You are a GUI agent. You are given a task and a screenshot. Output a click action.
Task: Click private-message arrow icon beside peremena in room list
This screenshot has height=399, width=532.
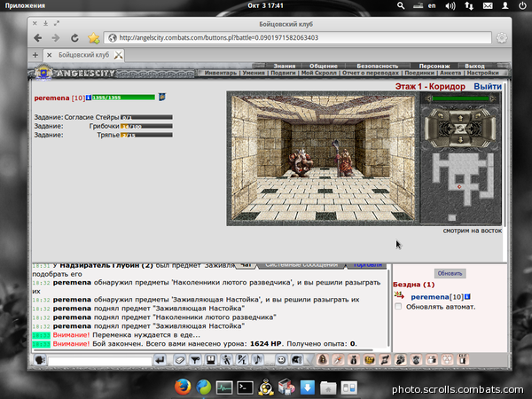click(x=399, y=295)
